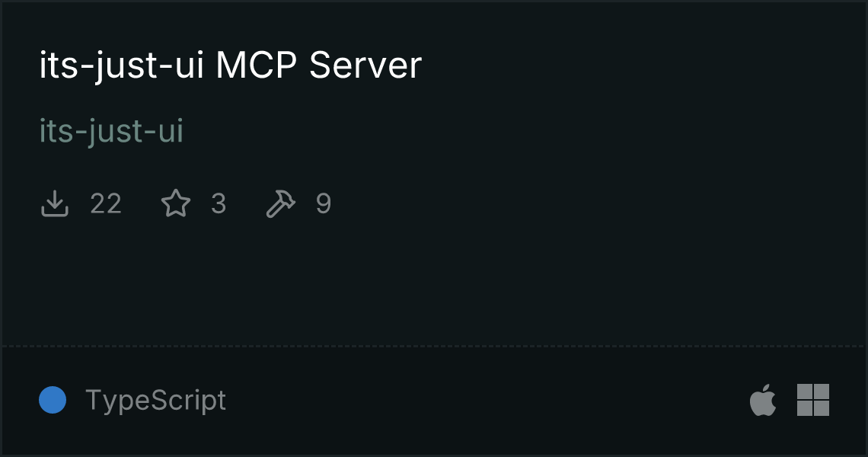Click the leading its-just-ui text in the white title
Image resolution: width=868 pixels, height=457 pixels.
122,66
